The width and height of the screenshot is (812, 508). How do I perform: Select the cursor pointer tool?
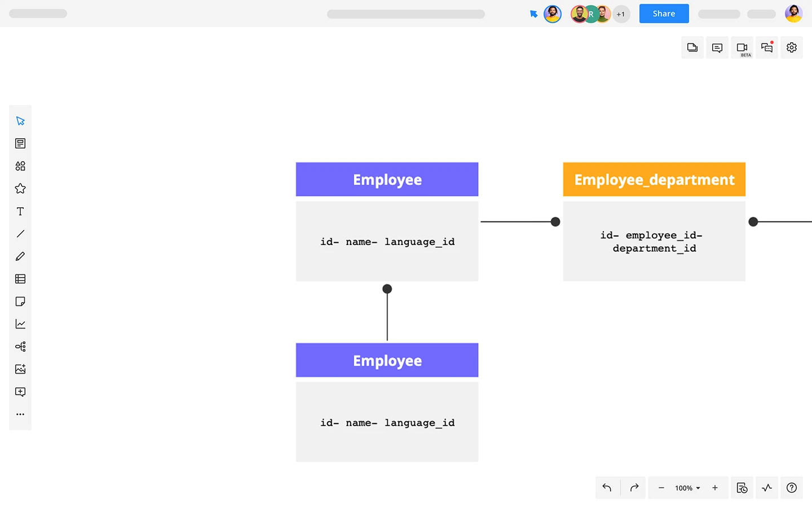coord(20,121)
